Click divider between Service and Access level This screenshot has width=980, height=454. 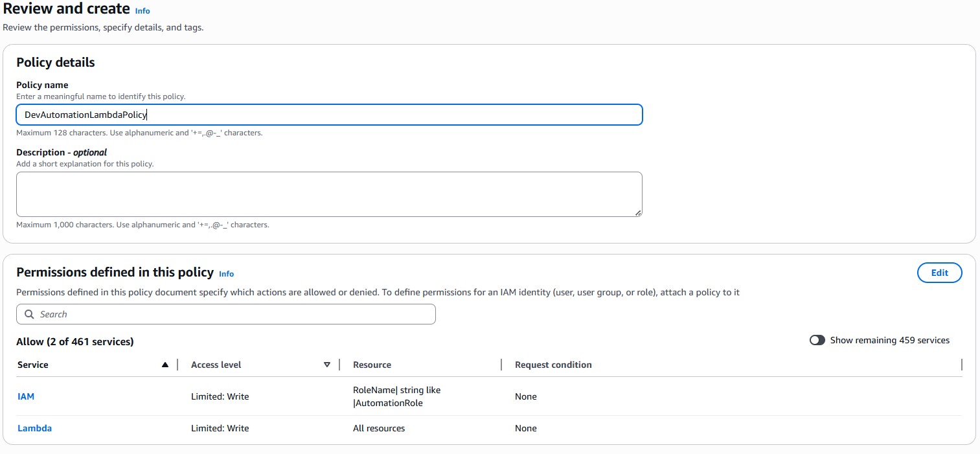177,365
